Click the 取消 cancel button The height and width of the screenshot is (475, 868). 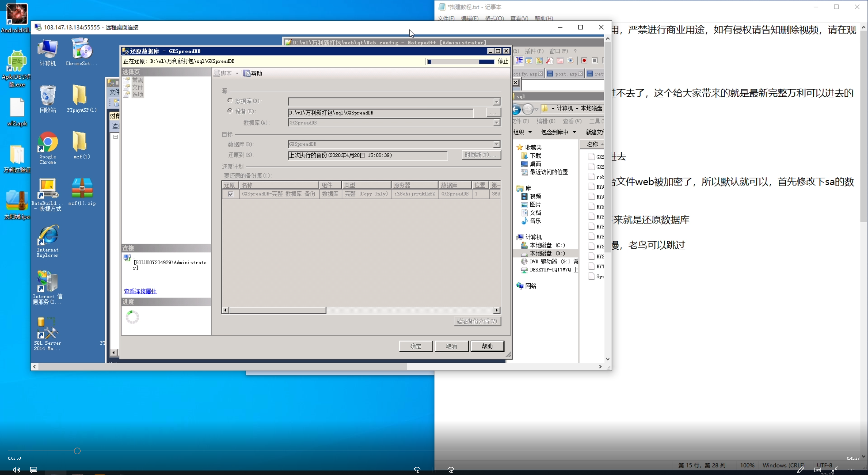pos(451,346)
